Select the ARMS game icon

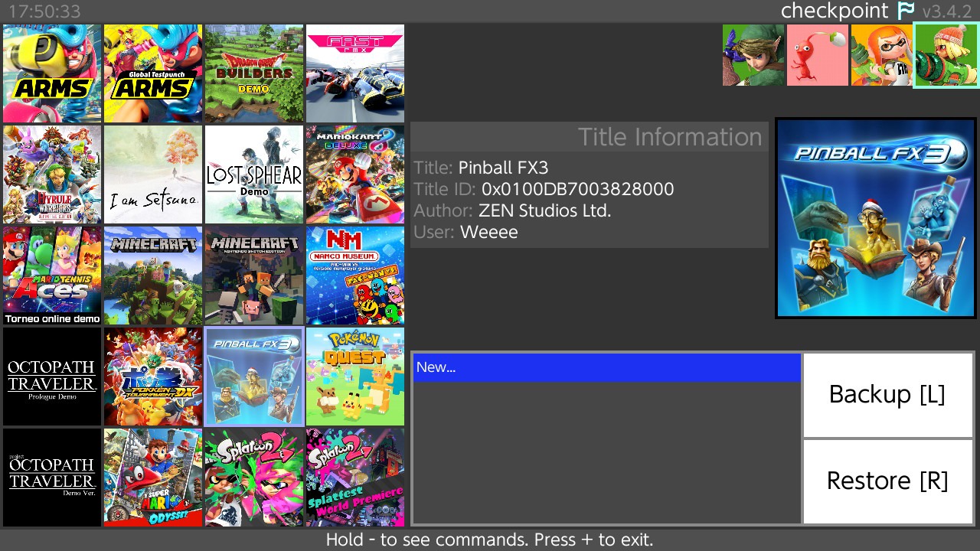point(52,73)
